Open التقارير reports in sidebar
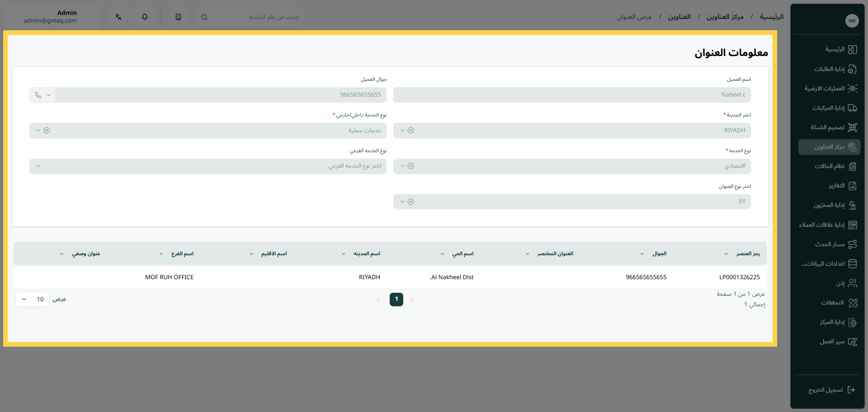This screenshot has width=868, height=412. pos(830,186)
